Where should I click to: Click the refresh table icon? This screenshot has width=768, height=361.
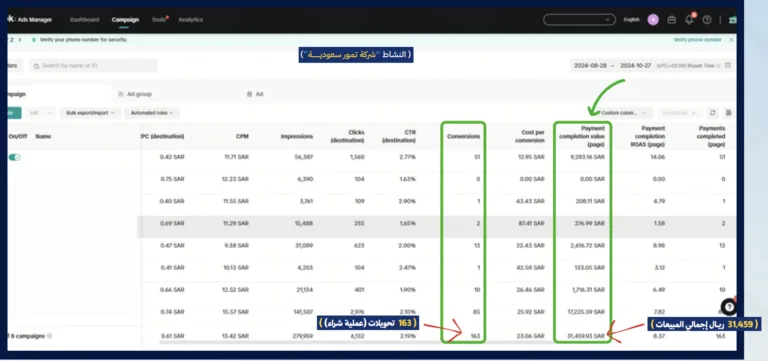click(x=713, y=113)
